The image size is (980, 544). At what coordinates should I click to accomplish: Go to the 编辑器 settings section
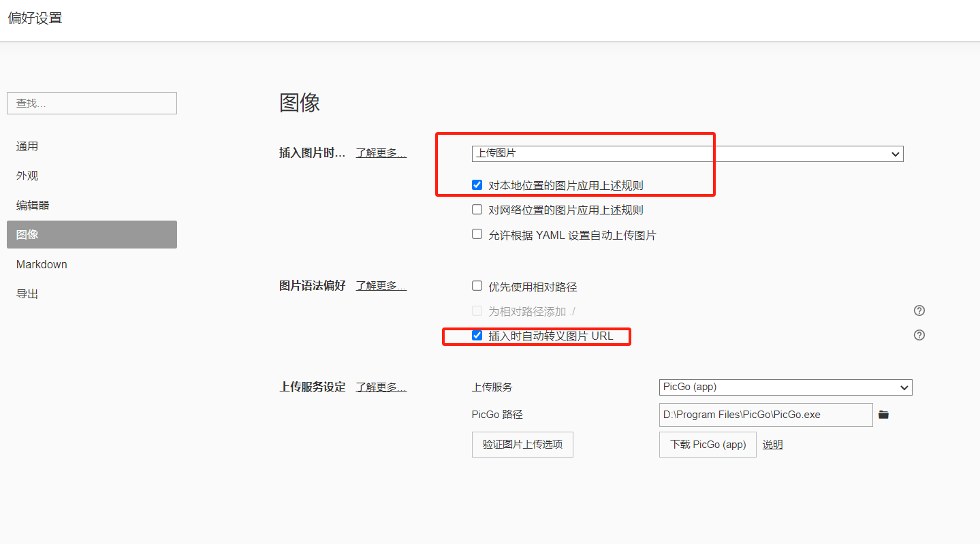tap(33, 205)
